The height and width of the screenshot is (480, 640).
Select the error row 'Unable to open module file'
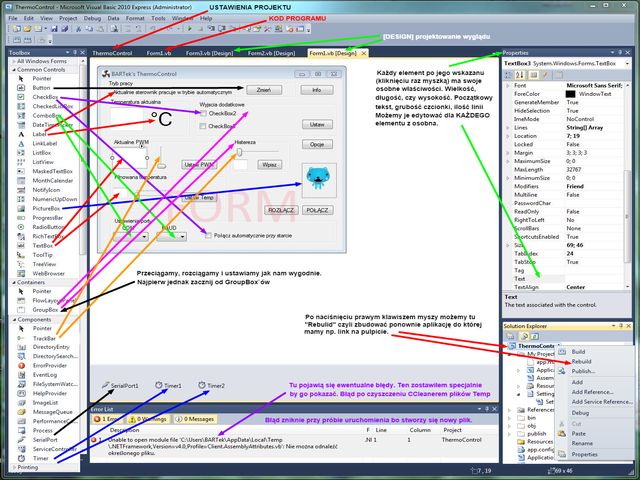[x=294, y=446]
